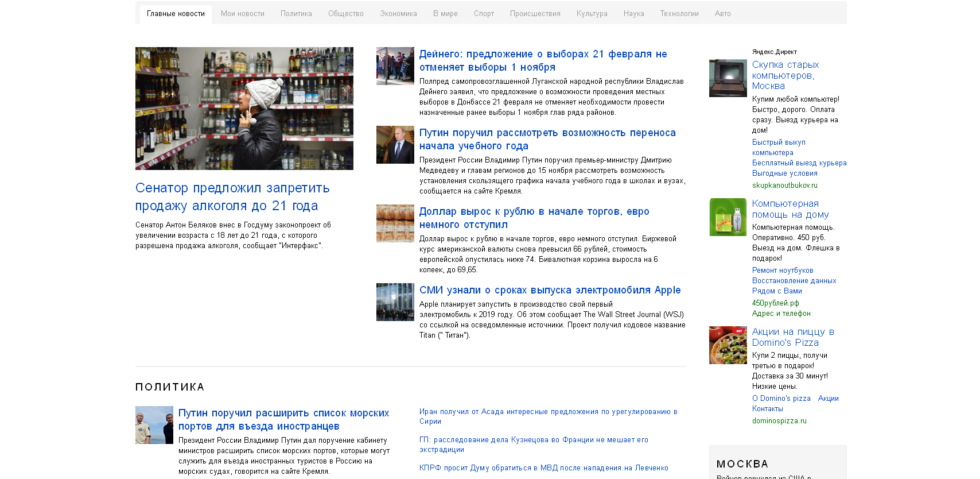Screen dimensions: 980x479
Task: Select the Общество tab
Action: [346, 14]
